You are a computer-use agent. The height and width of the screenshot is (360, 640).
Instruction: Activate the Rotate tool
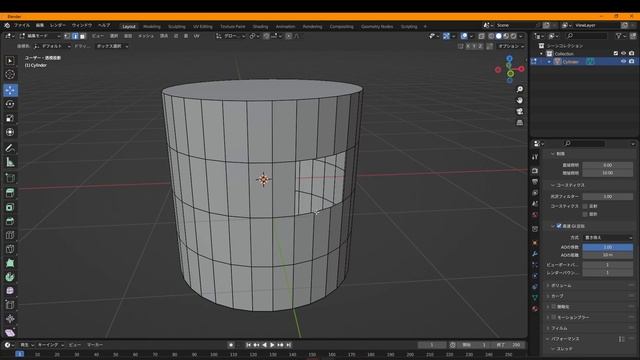pyautogui.click(x=10, y=104)
